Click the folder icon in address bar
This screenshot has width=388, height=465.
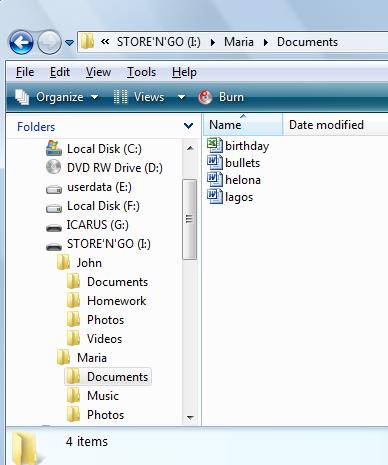point(87,41)
